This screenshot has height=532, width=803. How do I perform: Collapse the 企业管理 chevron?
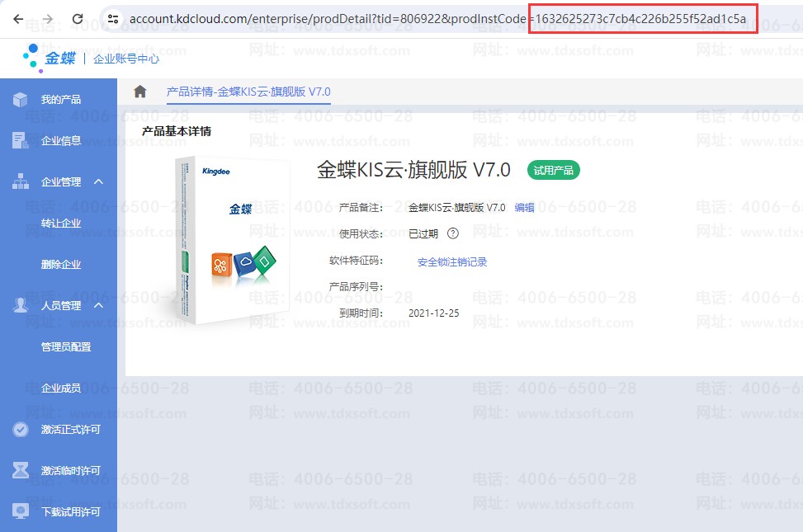point(99,181)
